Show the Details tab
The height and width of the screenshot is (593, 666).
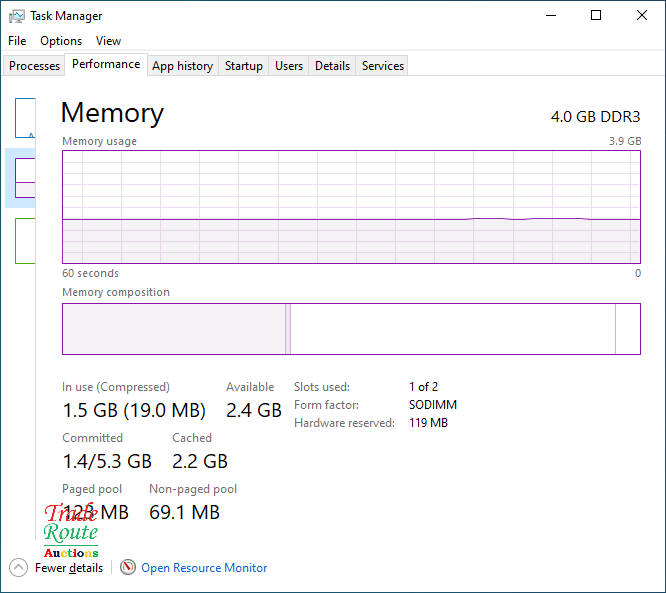332,66
